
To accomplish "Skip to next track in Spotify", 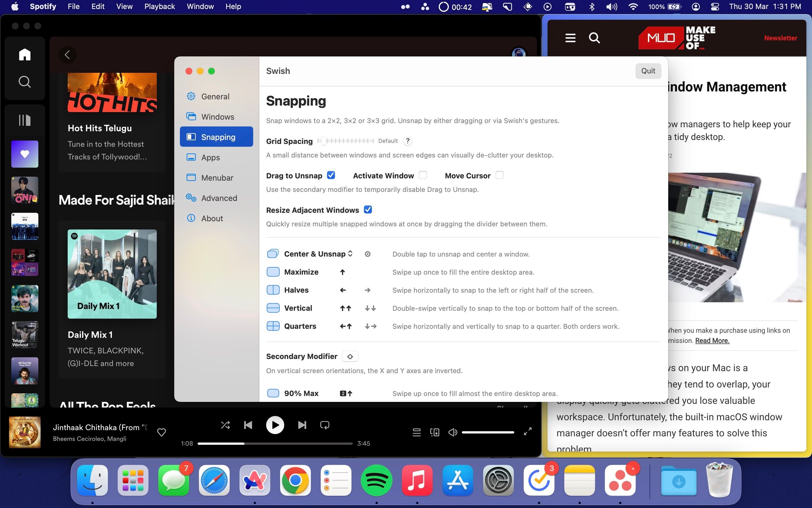I will pyautogui.click(x=302, y=425).
